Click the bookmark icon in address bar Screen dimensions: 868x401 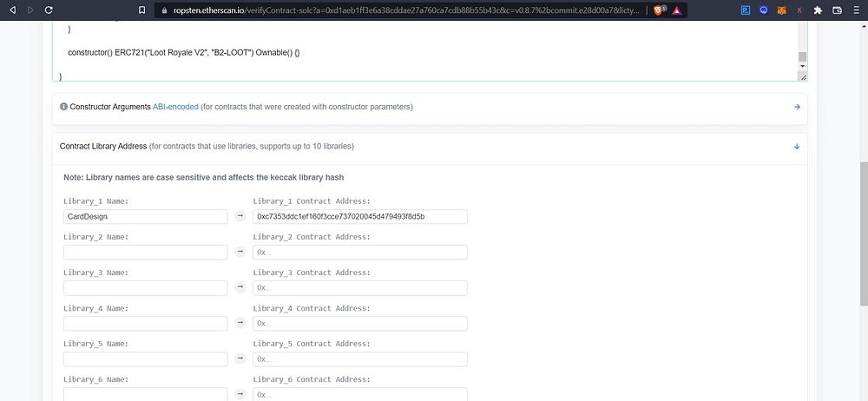(141, 10)
